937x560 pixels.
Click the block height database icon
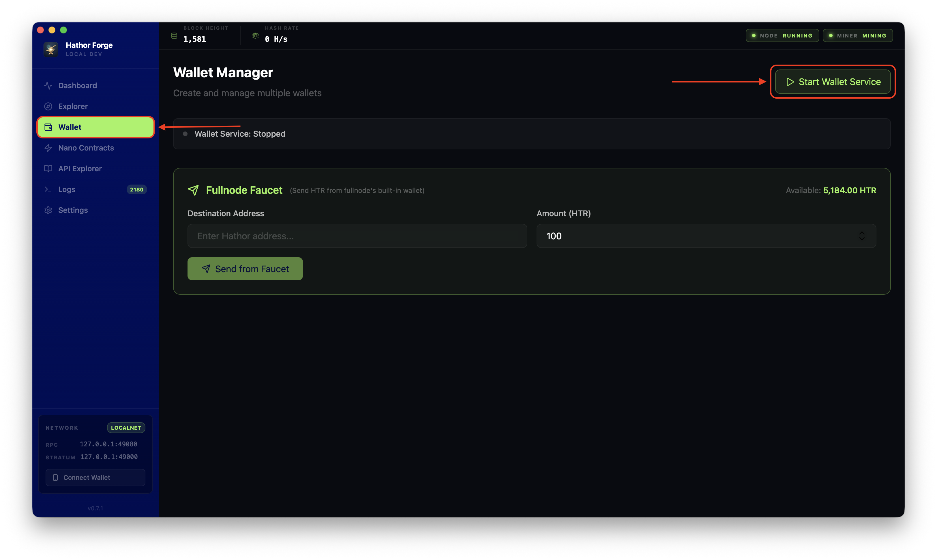tap(174, 36)
